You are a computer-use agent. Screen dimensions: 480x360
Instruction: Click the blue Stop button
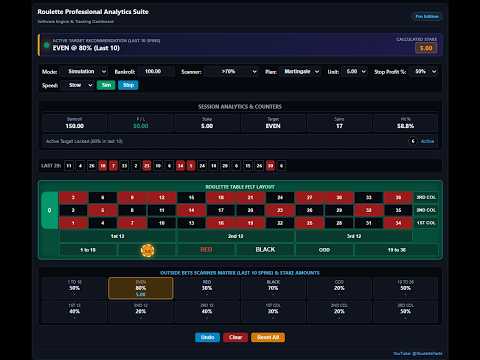(128, 85)
